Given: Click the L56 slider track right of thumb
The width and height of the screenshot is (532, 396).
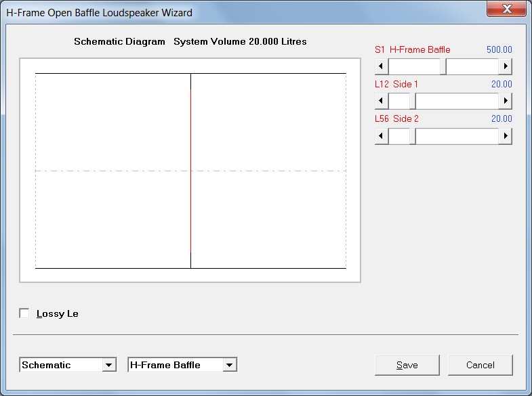Looking at the screenshot, I should tap(457, 136).
